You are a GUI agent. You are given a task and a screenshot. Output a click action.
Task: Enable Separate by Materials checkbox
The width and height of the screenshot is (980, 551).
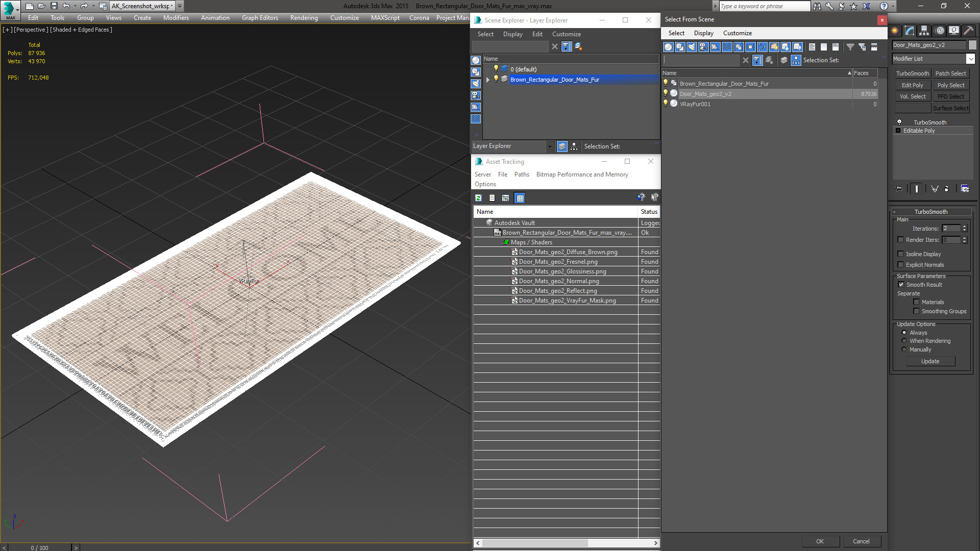916,302
